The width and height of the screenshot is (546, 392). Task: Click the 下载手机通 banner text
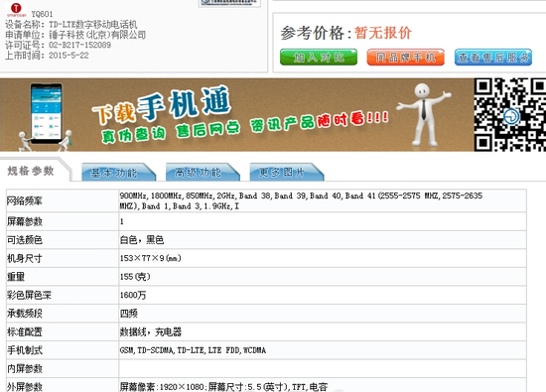(162, 104)
